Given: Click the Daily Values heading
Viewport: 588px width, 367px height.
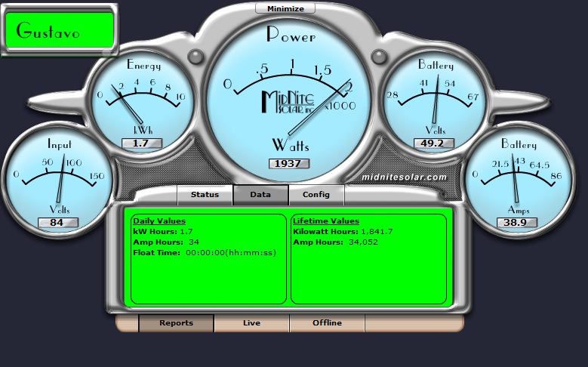Looking at the screenshot, I should 159,221.
